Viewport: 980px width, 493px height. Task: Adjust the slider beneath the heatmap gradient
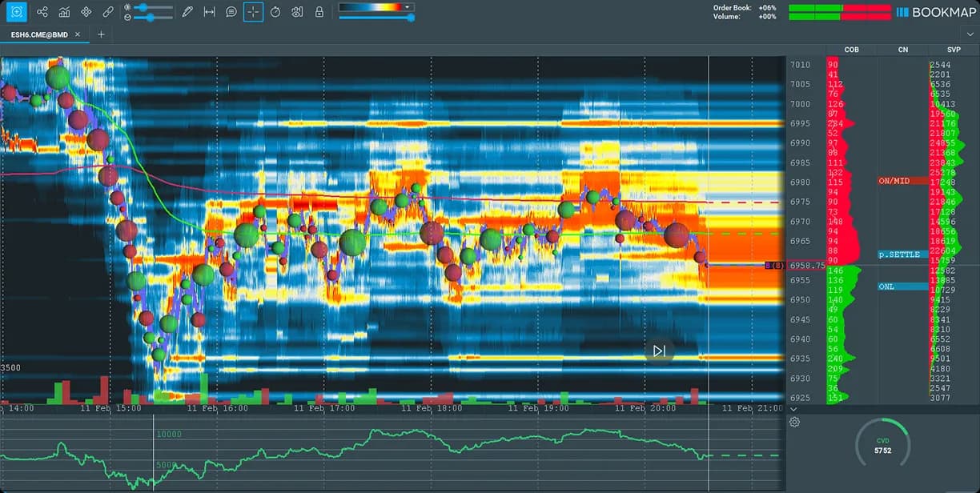(x=411, y=18)
